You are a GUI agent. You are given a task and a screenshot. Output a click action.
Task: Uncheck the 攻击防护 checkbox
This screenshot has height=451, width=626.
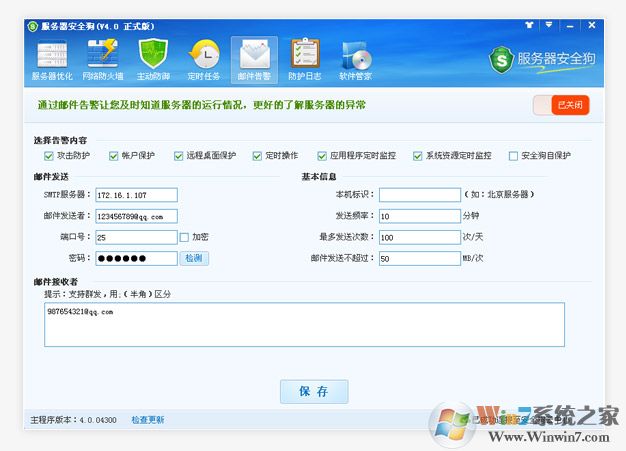click(49, 156)
